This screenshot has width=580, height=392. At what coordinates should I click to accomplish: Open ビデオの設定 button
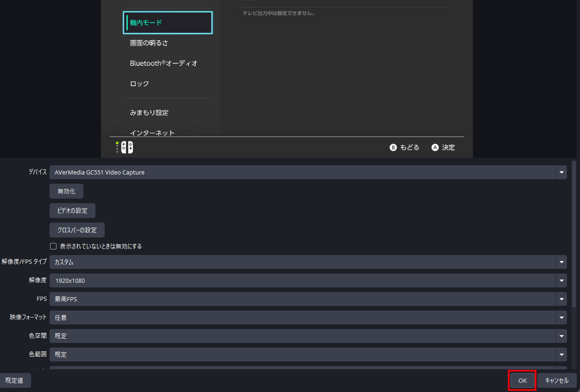(x=72, y=211)
